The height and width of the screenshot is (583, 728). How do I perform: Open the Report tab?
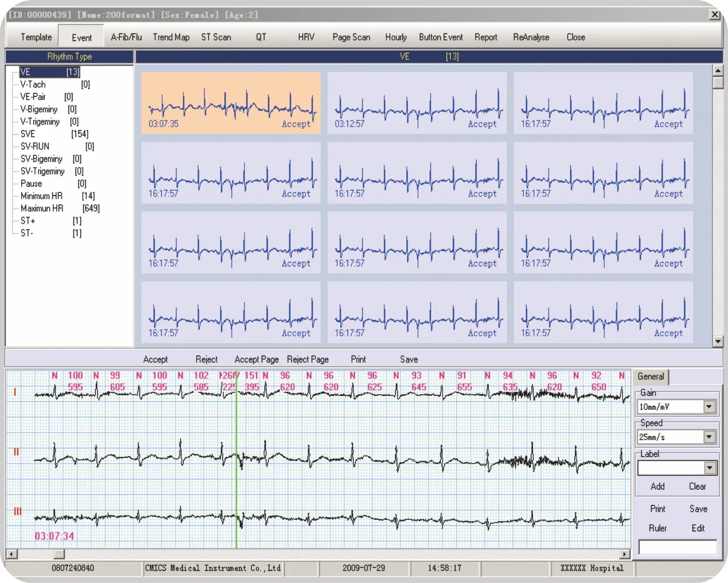(x=485, y=37)
